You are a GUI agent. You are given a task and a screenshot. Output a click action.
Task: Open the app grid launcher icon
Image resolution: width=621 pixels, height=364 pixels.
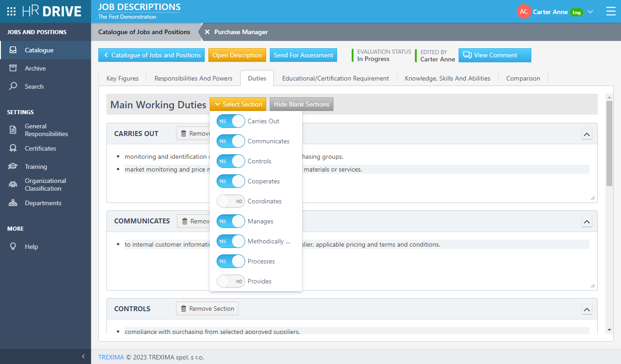[11, 11]
